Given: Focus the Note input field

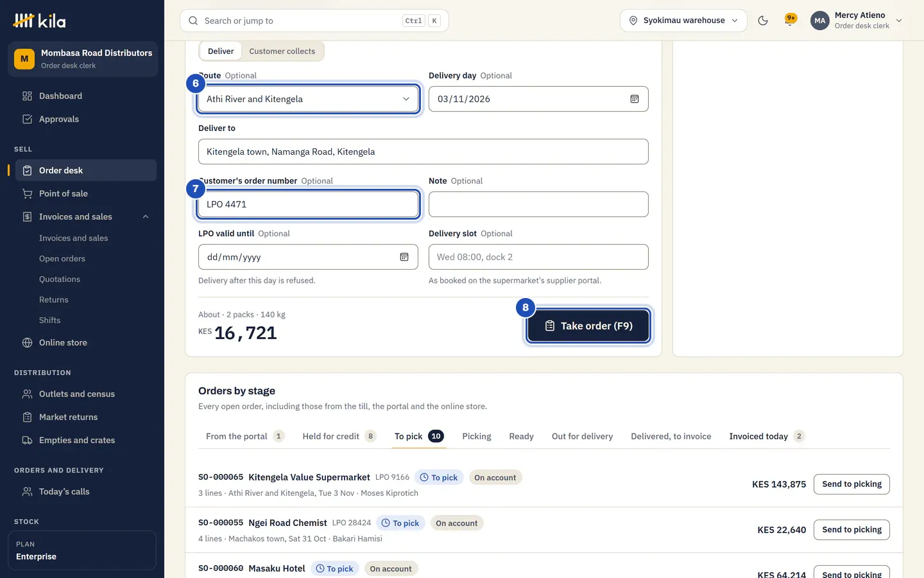Looking at the screenshot, I should pyautogui.click(x=538, y=204).
